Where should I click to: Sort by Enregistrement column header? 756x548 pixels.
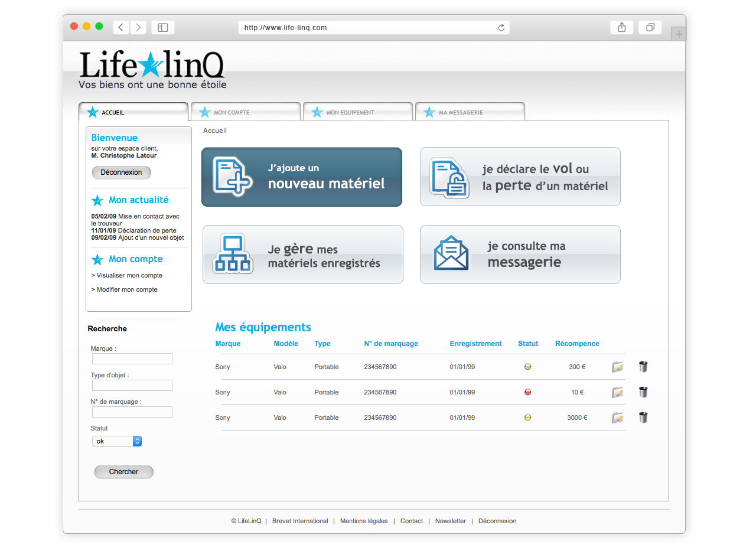tap(475, 344)
